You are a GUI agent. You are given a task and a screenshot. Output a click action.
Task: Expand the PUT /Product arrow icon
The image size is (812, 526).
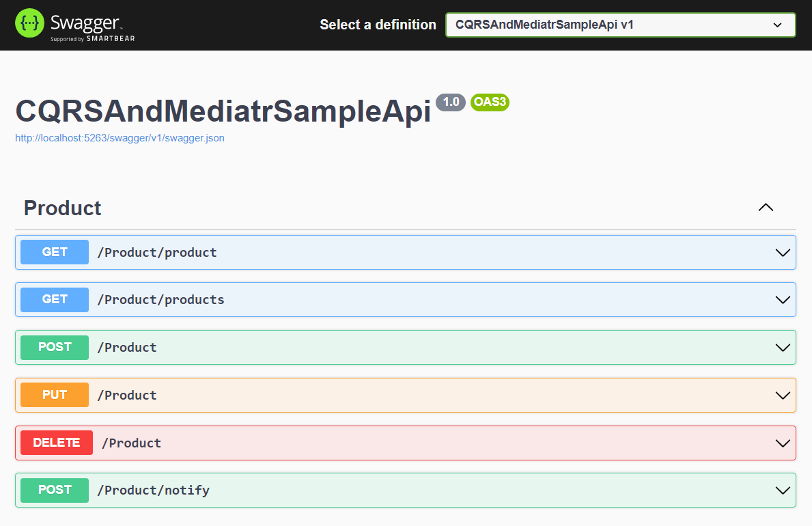783,396
